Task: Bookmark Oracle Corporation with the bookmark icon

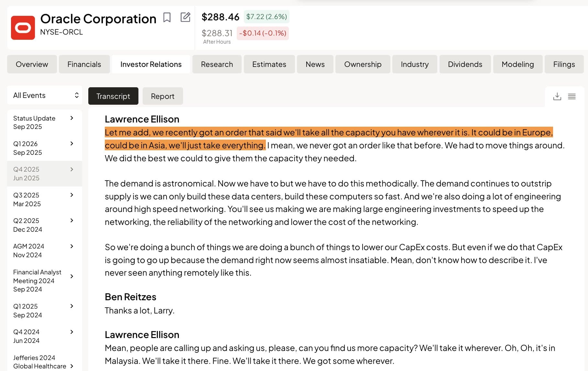Action: tap(167, 17)
